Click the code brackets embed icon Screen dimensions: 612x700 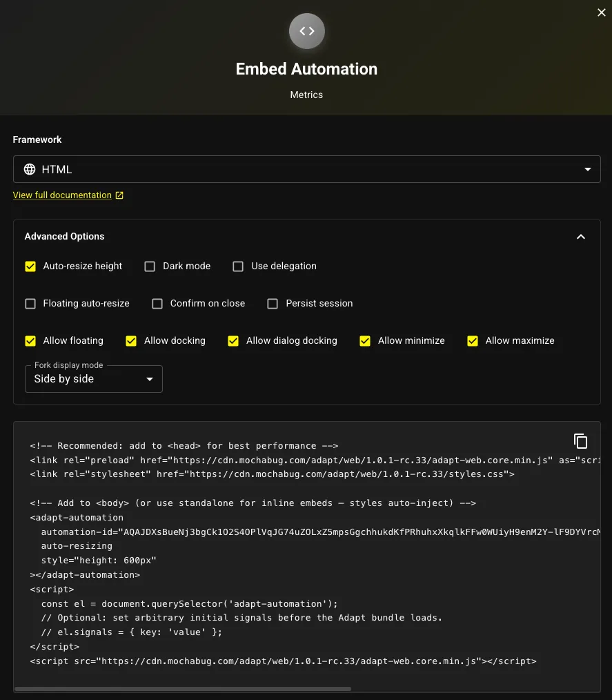pos(307,31)
